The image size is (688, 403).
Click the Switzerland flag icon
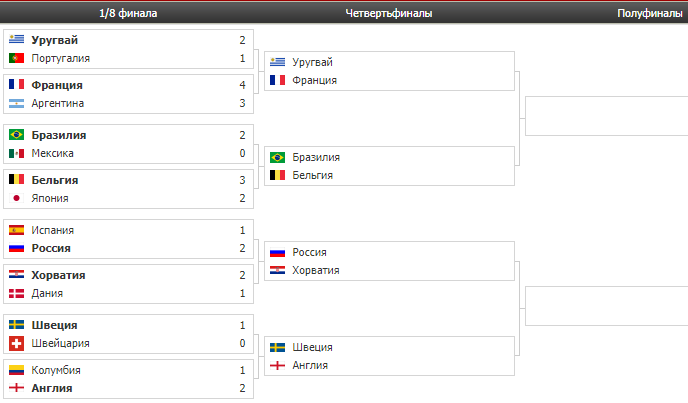[17, 343]
